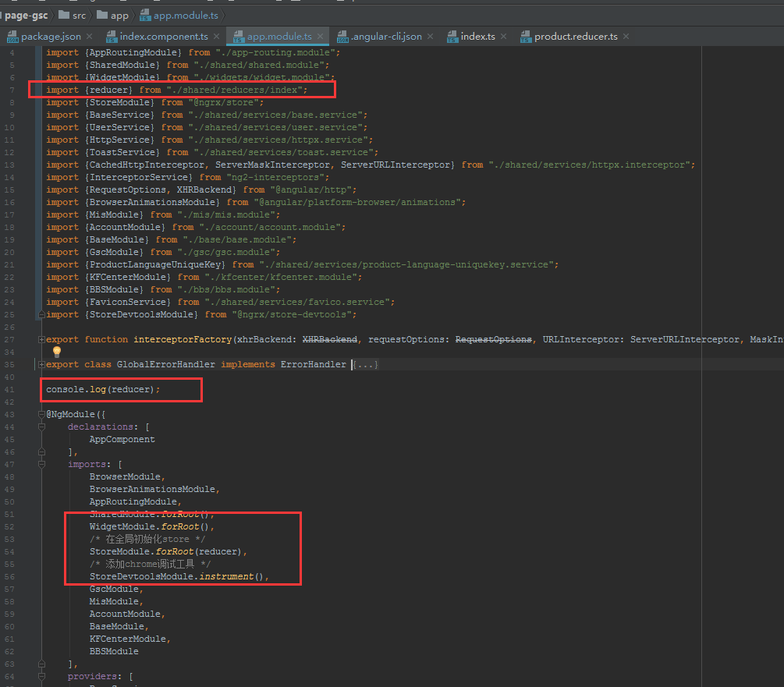784x687 pixels.
Task: Click the app.module.ts breadcrumb
Action: tap(186, 16)
